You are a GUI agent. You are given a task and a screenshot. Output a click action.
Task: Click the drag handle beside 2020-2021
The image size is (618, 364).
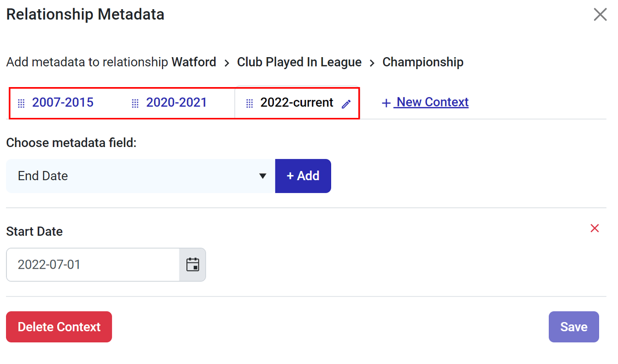[x=135, y=103]
